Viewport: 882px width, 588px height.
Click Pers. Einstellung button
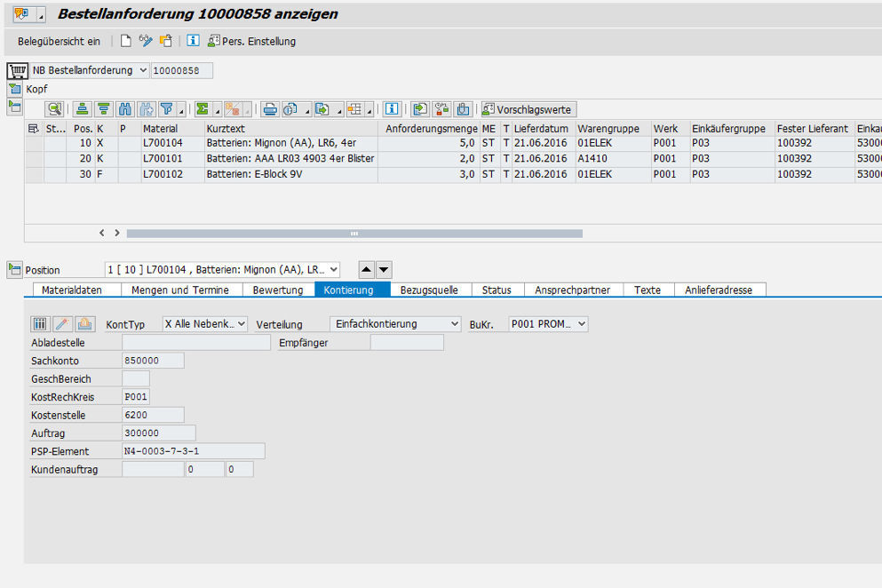coord(251,41)
